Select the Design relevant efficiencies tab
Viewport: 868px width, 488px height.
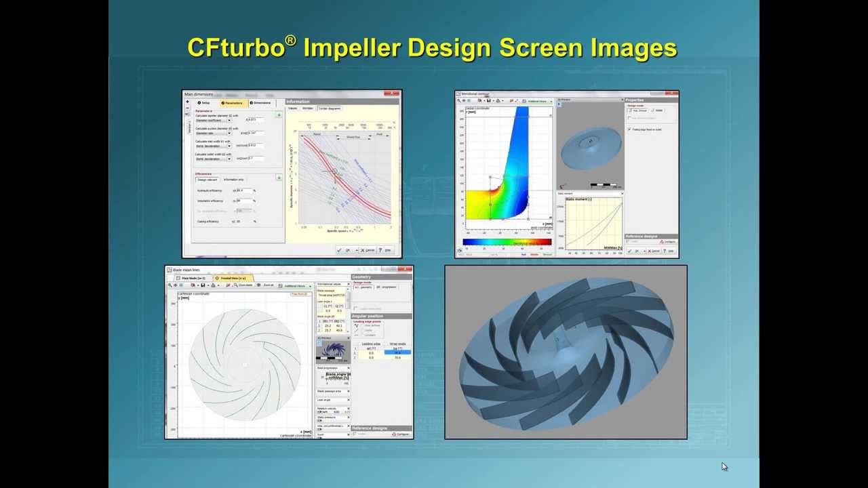pyautogui.click(x=207, y=180)
